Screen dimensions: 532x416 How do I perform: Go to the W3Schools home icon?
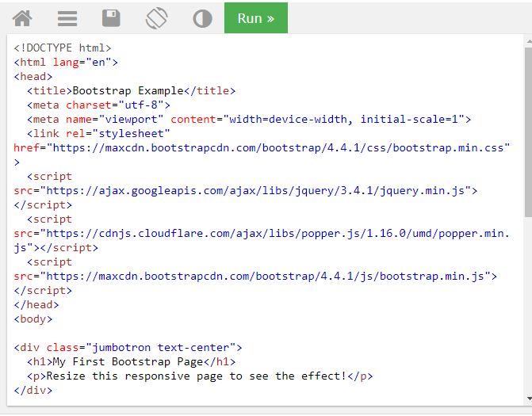coord(22,18)
